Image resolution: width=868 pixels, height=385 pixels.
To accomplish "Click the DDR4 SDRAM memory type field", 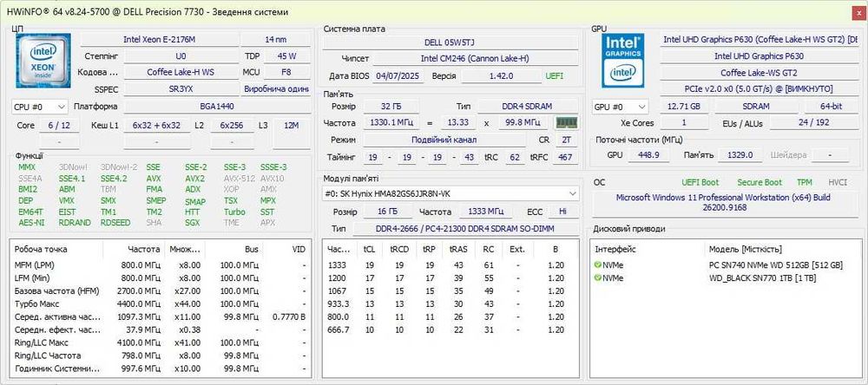I will pyautogui.click(x=528, y=106).
